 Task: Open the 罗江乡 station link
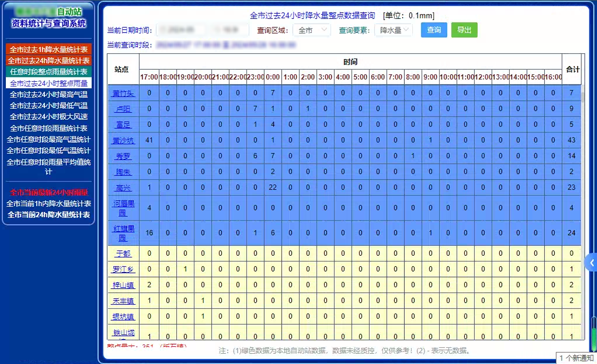(123, 269)
